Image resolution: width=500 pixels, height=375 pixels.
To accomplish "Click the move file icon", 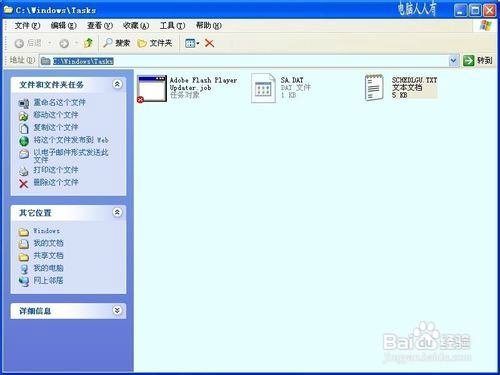I will [x=24, y=116].
